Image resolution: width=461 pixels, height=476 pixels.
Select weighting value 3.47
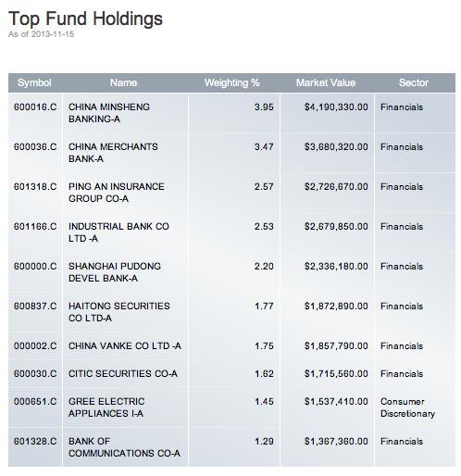coord(264,146)
